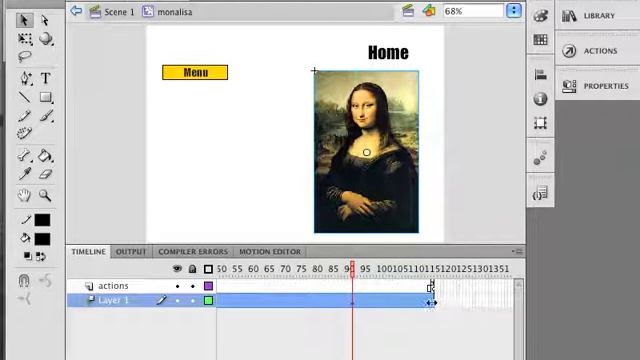Select the Rectangle tool
Viewport: 640px width, 360px height.
[x=46, y=97]
